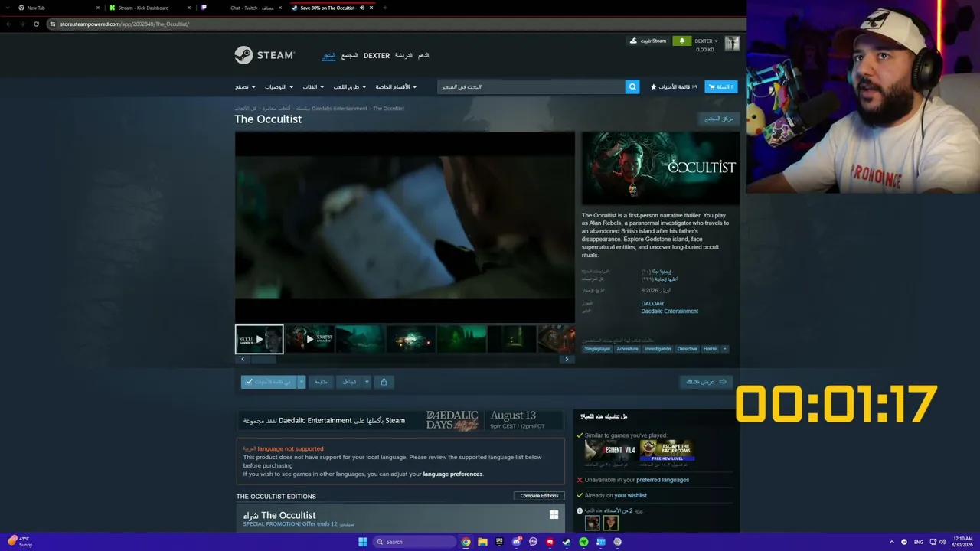Screen dimensions: 980x551
Task: Toggle the on-wishlist checkbox button
Action: point(269,382)
